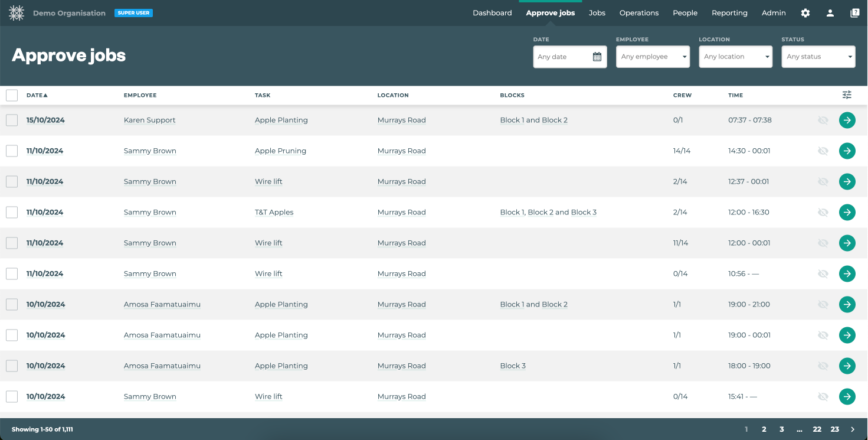Tick the select-all checkbox in table header
868x440 pixels.
pyautogui.click(x=12, y=95)
